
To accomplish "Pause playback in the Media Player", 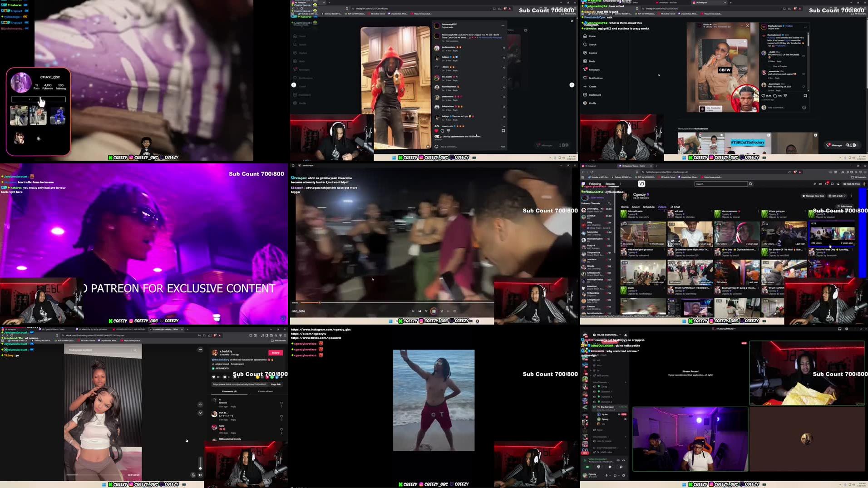I will point(434,311).
